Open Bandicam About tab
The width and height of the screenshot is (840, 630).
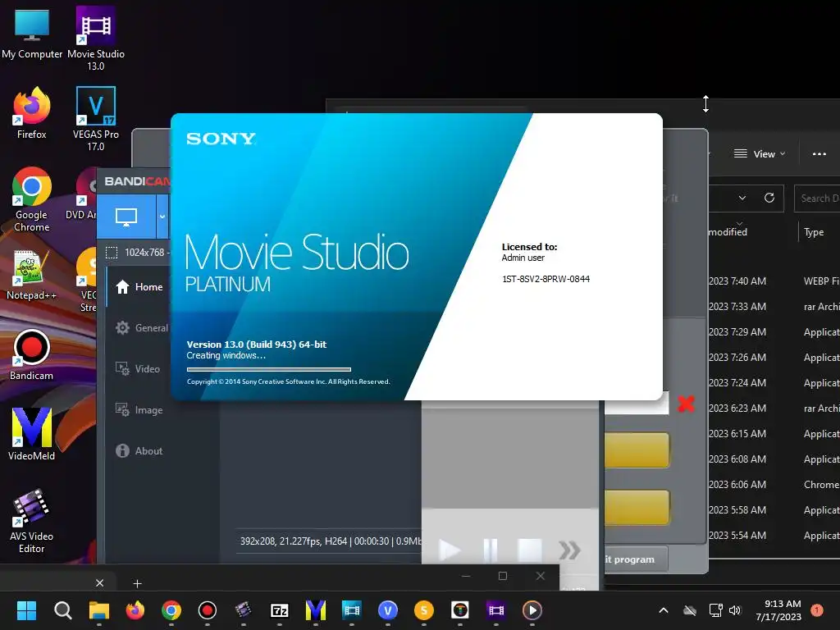click(138, 451)
